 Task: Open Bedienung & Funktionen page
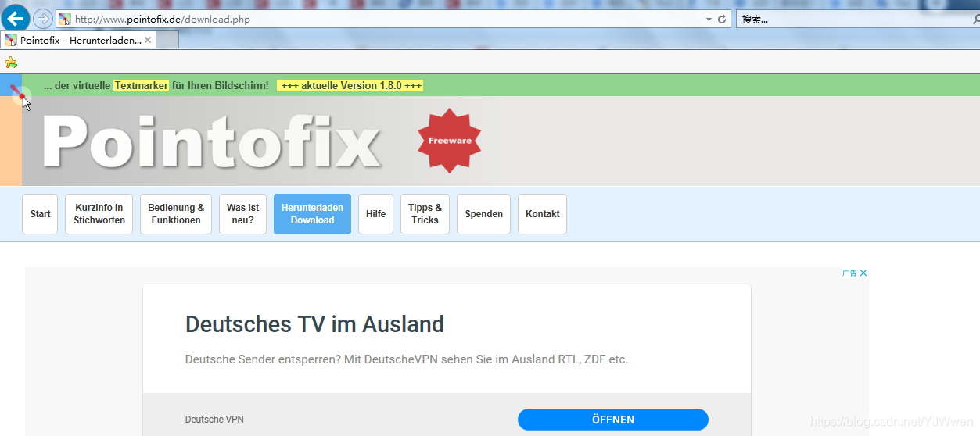point(176,214)
